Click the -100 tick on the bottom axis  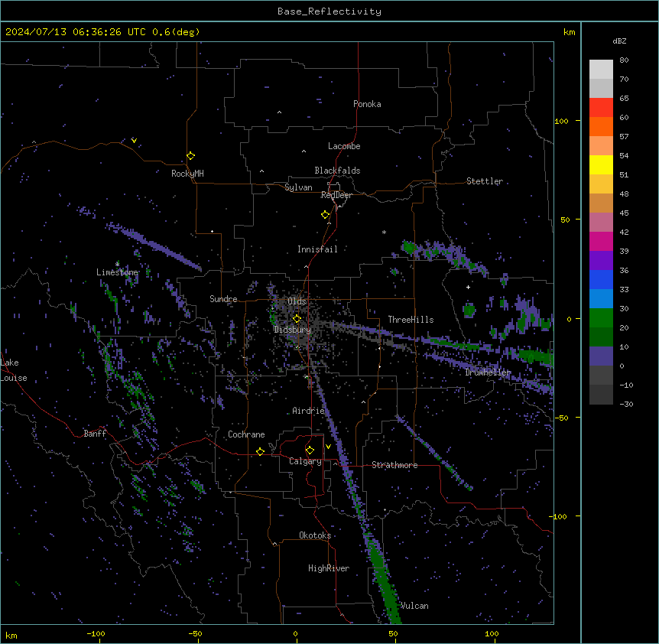pyautogui.click(x=96, y=634)
